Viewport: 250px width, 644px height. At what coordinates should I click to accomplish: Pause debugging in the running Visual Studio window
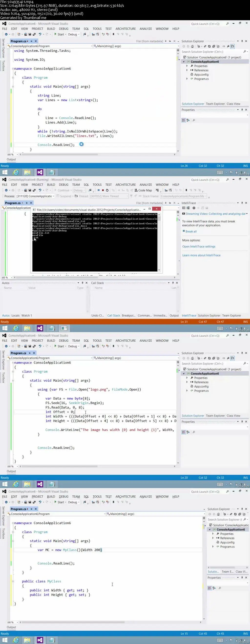(x=98, y=190)
